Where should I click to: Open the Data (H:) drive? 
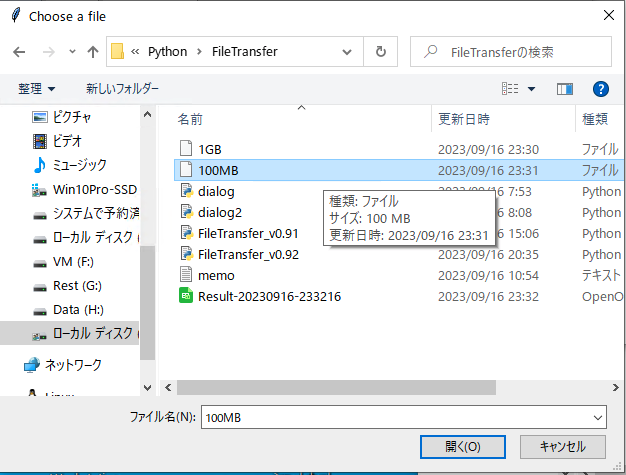78,310
